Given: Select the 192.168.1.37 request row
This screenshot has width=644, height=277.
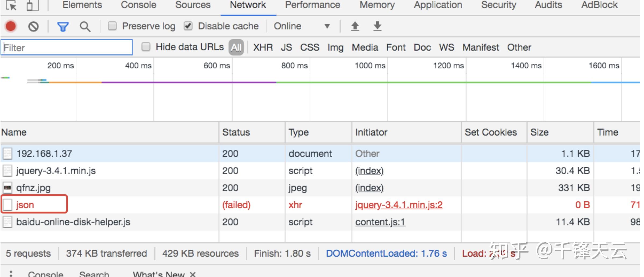Looking at the screenshot, I should point(320,154).
